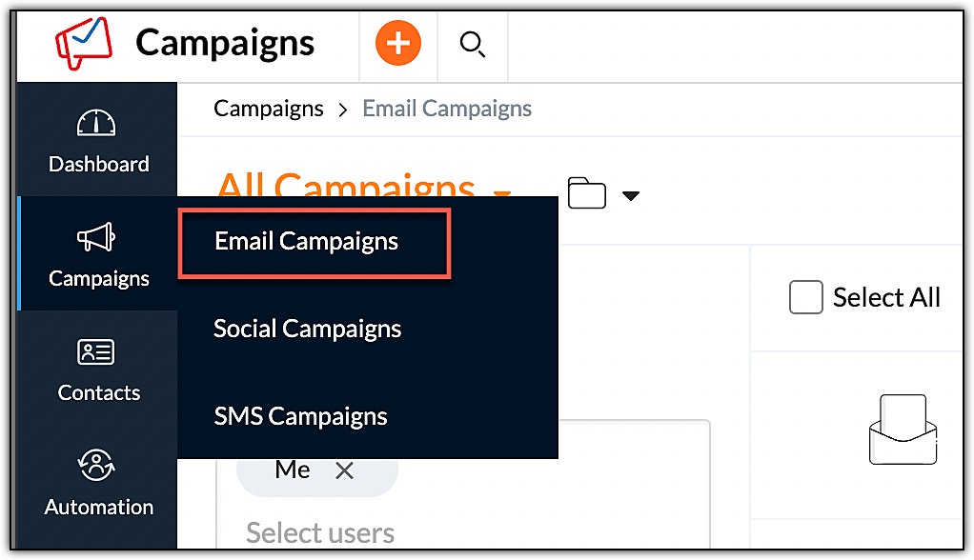
Task: Open search with the magnifier icon
Action: [472, 44]
